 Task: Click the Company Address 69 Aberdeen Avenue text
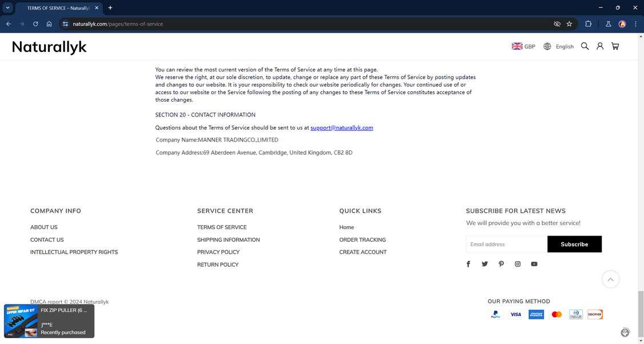pyautogui.click(x=254, y=153)
